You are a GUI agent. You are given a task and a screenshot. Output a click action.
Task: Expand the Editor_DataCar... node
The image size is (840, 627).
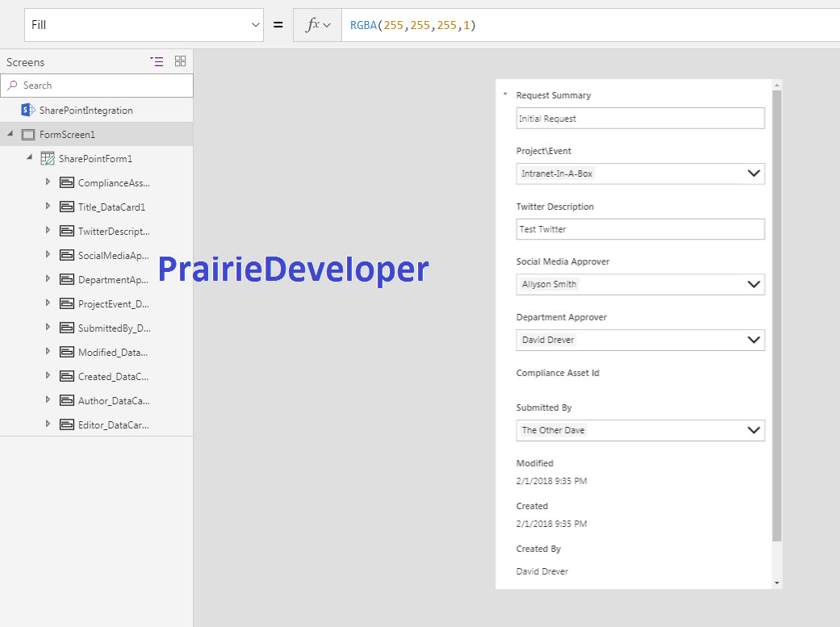click(48, 424)
